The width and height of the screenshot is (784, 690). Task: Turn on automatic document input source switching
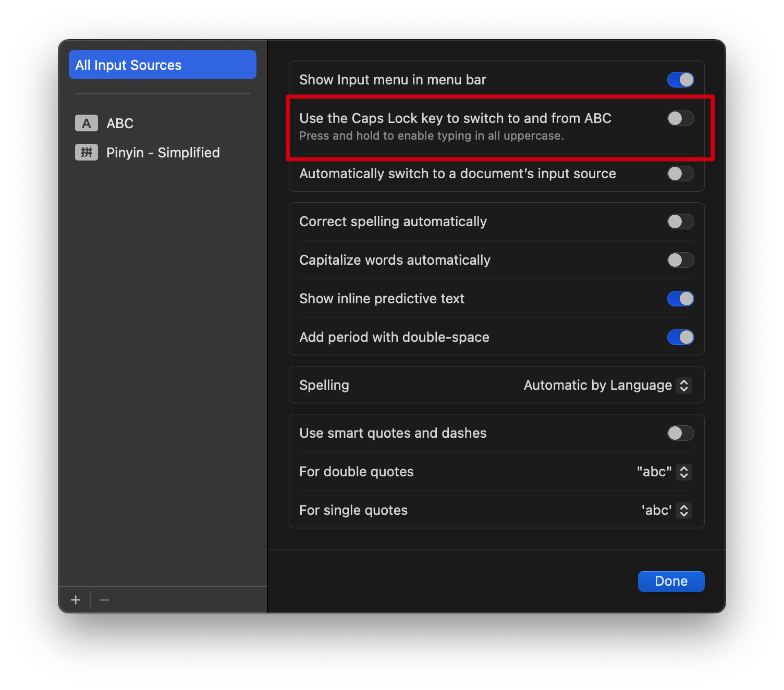click(x=680, y=174)
